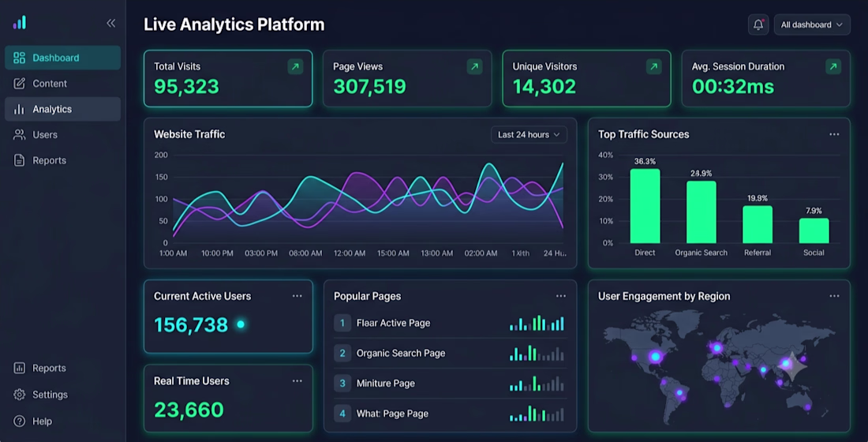Screen dimensions: 868x442
Task: Click the 156,738 active users value
Action: (191, 325)
